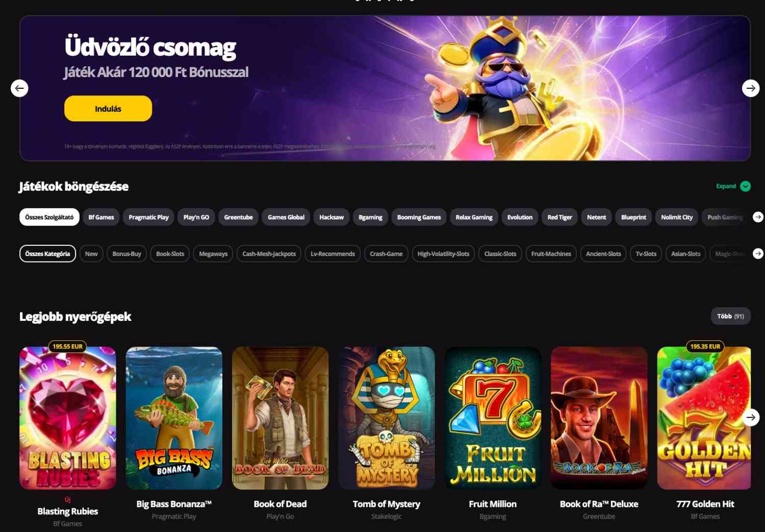Image resolution: width=765 pixels, height=532 pixels.
Task: Advance banner with right arrow
Action: pos(751,88)
